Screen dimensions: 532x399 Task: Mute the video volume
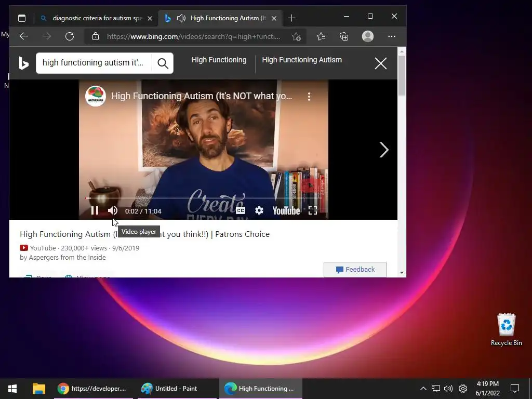click(x=113, y=211)
